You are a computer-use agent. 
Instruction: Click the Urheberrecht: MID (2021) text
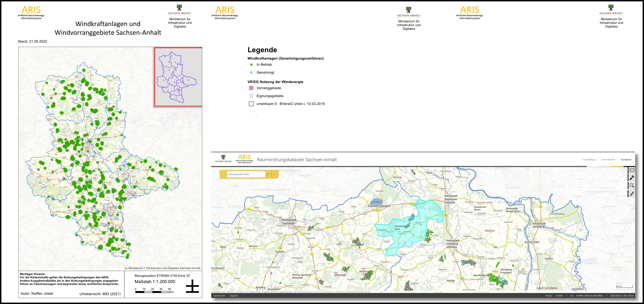pyautogui.click(x=100, y=294)
